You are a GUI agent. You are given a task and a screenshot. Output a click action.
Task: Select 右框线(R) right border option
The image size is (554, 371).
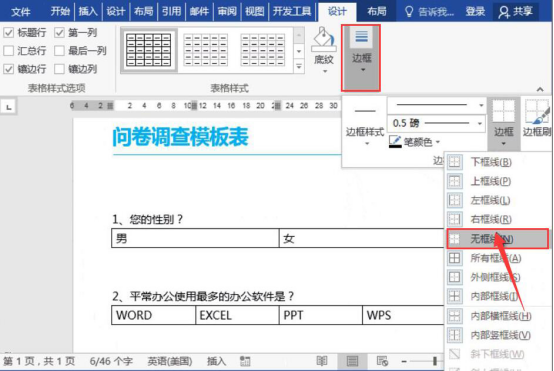[497, 219]
